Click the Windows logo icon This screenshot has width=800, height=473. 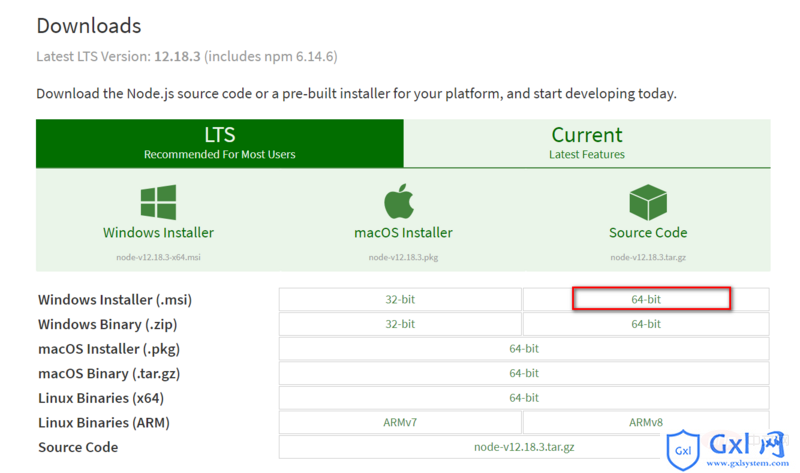pos(158,202)
